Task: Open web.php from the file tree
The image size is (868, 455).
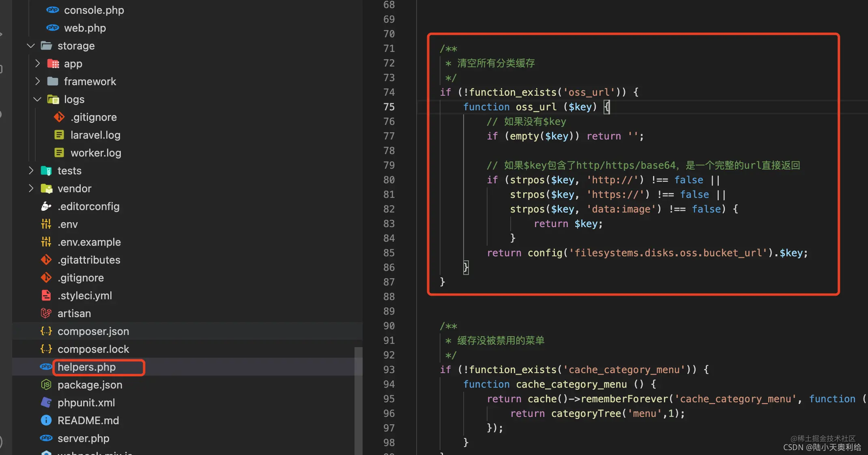Action: [85, 28]
